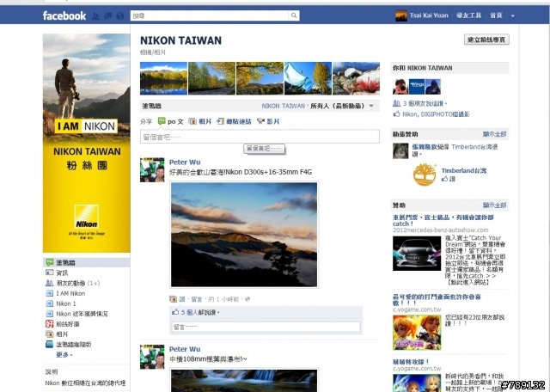
Task: Expand the wall filter dropdown arrow
Action: pos(371,106)
